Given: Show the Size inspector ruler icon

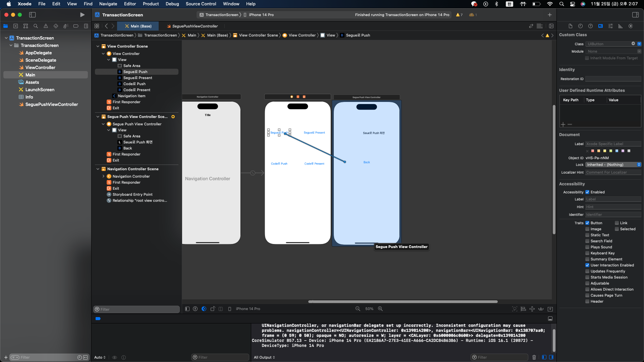Looking at the screenshot, I should coord(621,26).
